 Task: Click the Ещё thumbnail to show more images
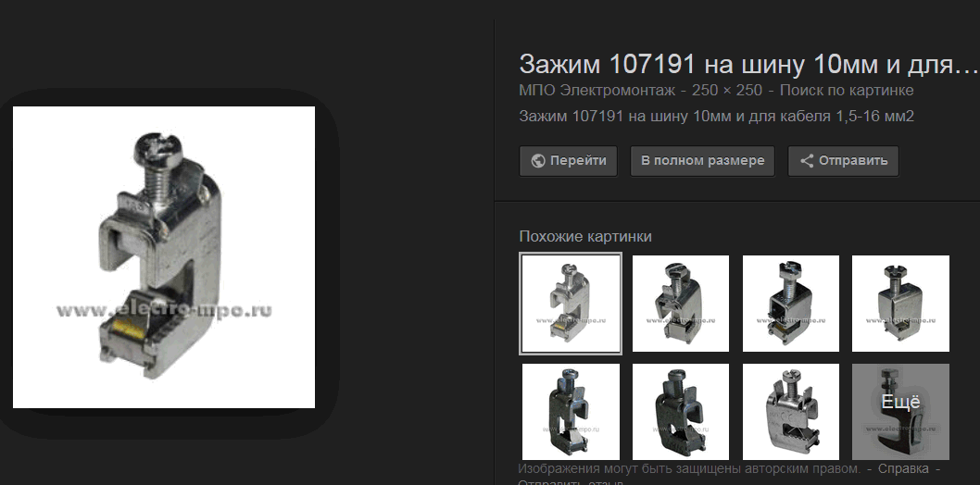(x=900, y=412)
